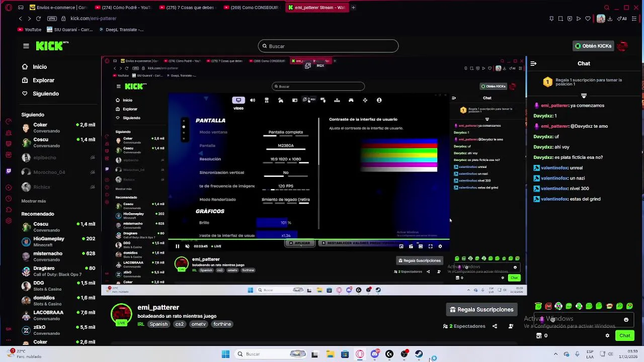The height and width of the screenshot is (362, 644).
Task: Open the Kick hamburger menu
Action: pos(26,46)
